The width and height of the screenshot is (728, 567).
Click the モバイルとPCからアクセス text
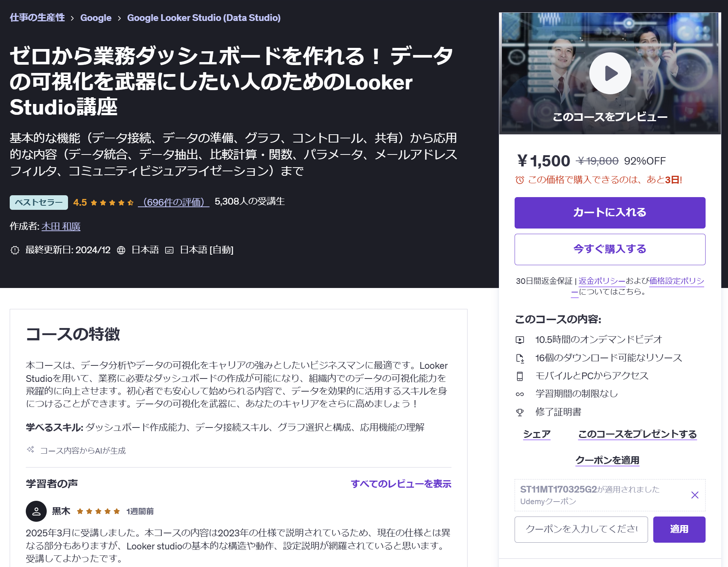click(x=592, y=376)
